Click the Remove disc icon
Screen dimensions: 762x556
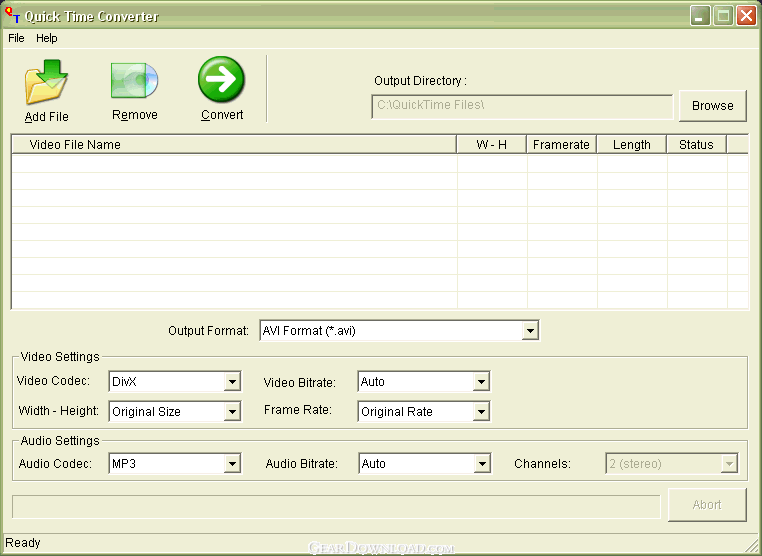point(134,82)
